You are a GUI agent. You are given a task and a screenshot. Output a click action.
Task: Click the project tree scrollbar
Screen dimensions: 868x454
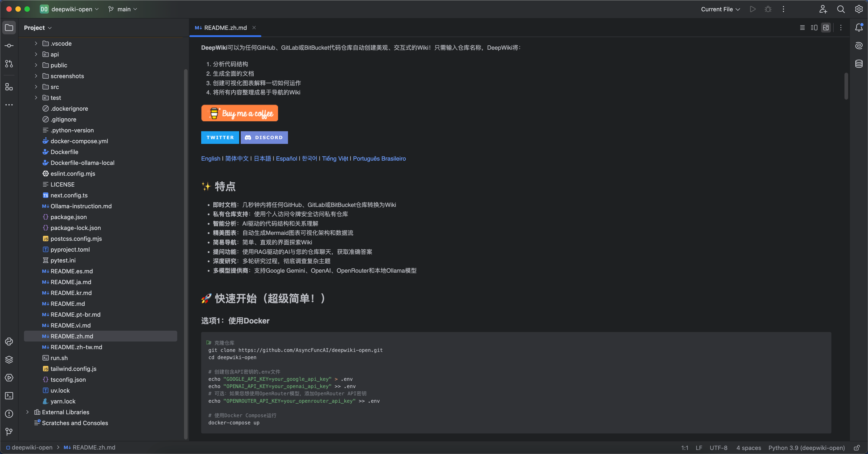[x=185, y=254]
